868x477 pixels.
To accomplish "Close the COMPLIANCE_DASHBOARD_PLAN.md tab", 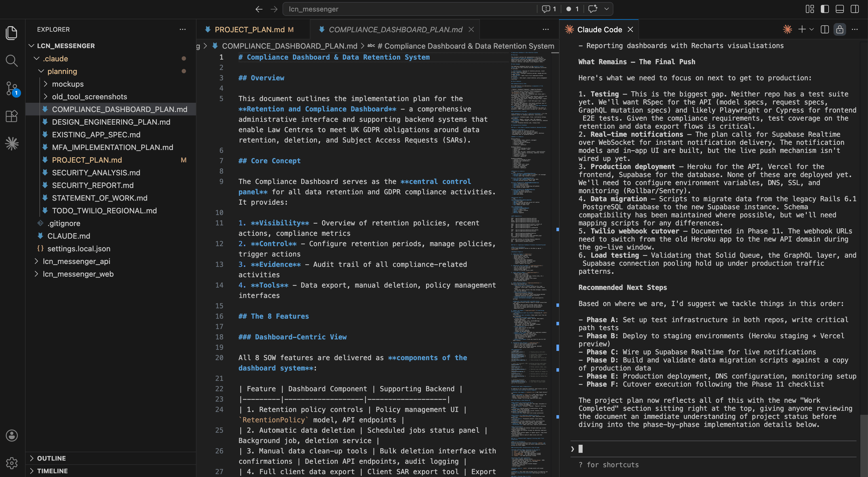I will point(472,30).
